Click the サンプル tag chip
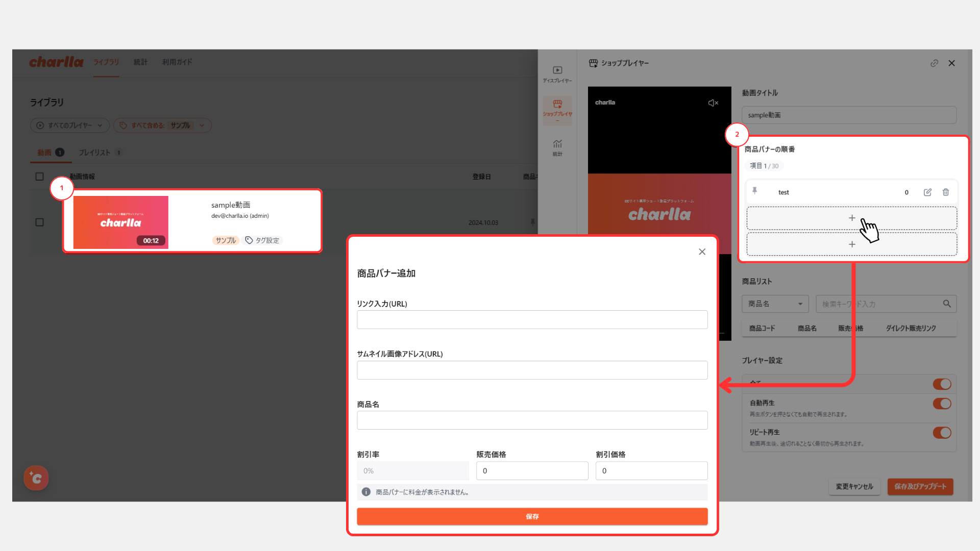The width and height of the screenshot is (980, 551). coord(226,240)
